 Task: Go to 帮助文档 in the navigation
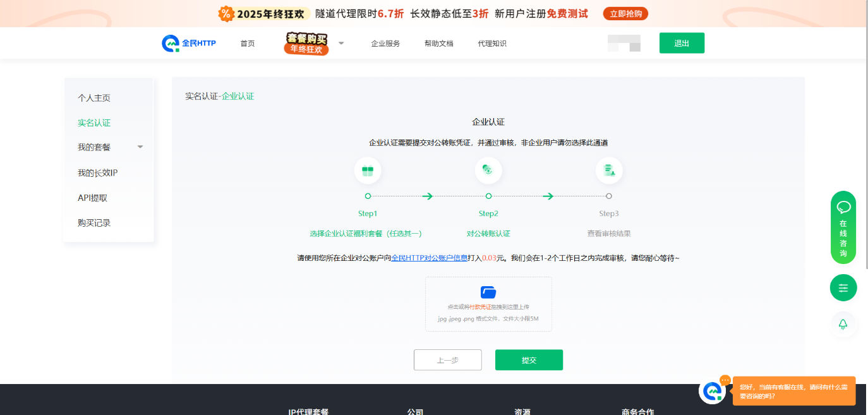tap(438, 44)
